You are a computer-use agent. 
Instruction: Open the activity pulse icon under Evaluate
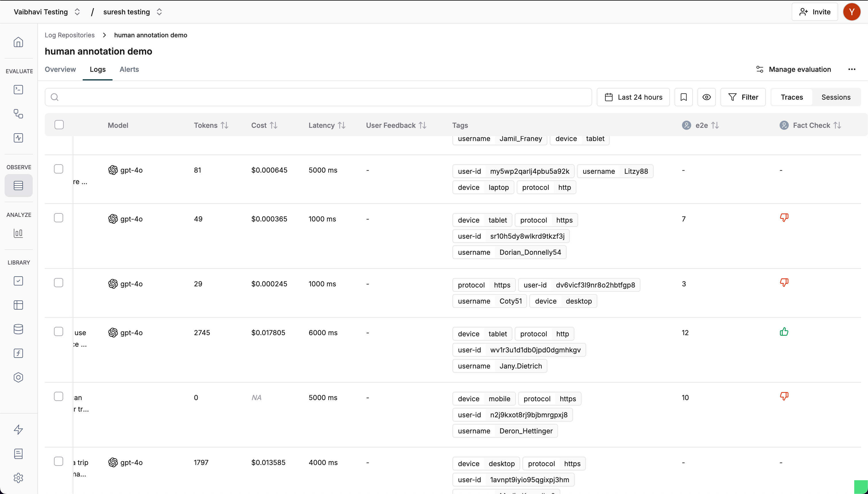point(18,138)
